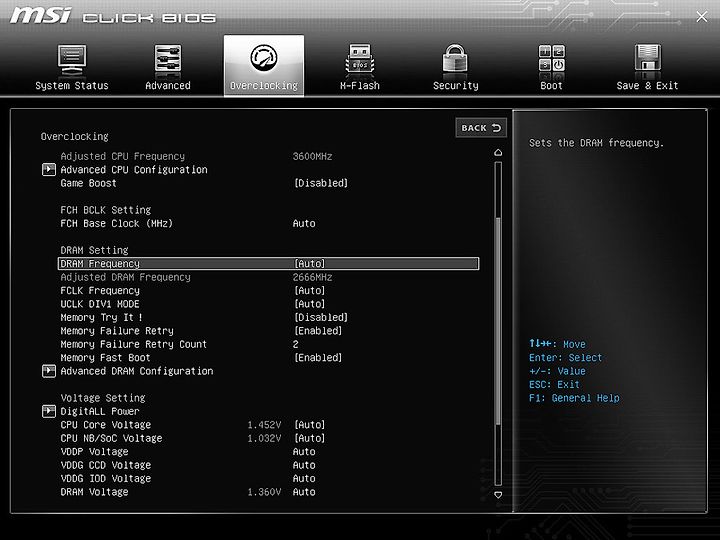Click the ESC: Exit hint

click(554, 385)
